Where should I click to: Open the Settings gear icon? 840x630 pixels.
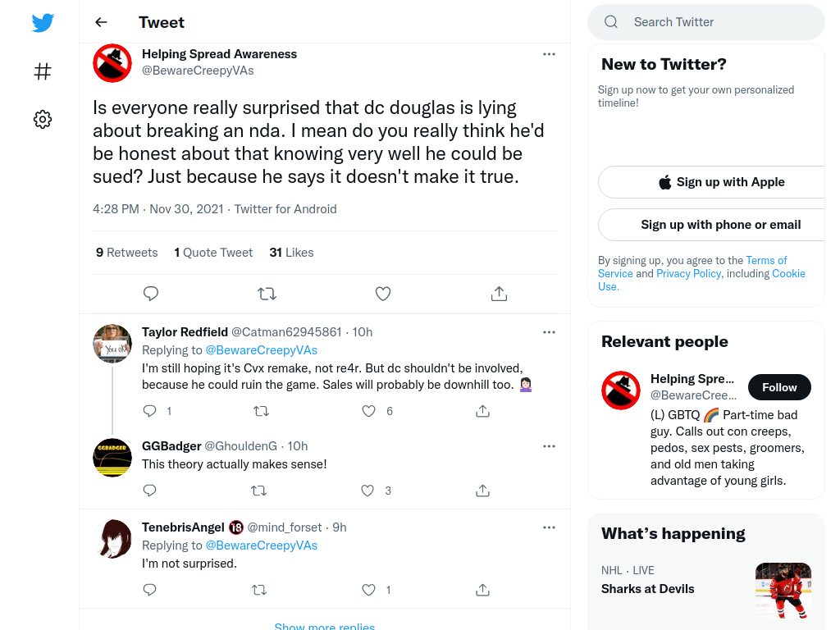tap(43, 119)
